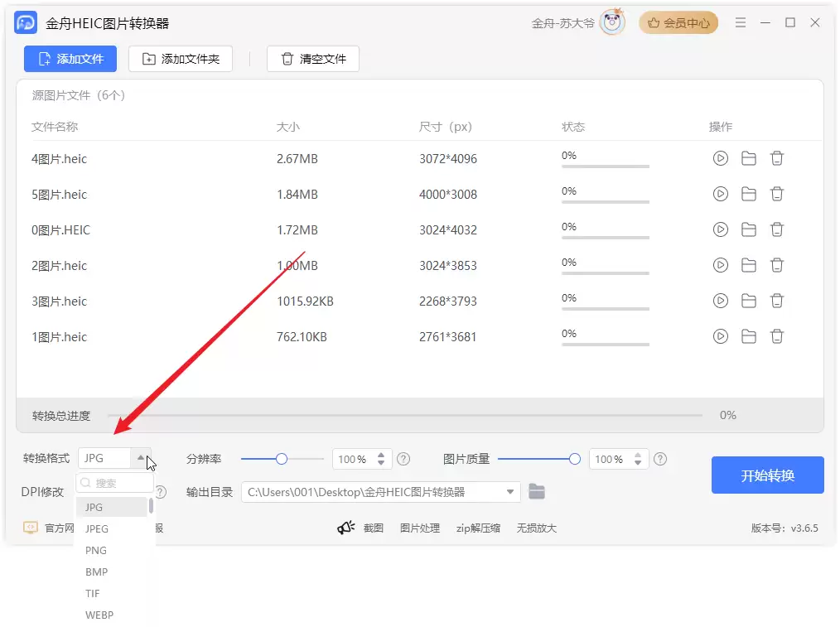Start converting 2图片.heic with its play icon
The height and width of the screenshot is (627, 840).
click(x=721, y=265)
